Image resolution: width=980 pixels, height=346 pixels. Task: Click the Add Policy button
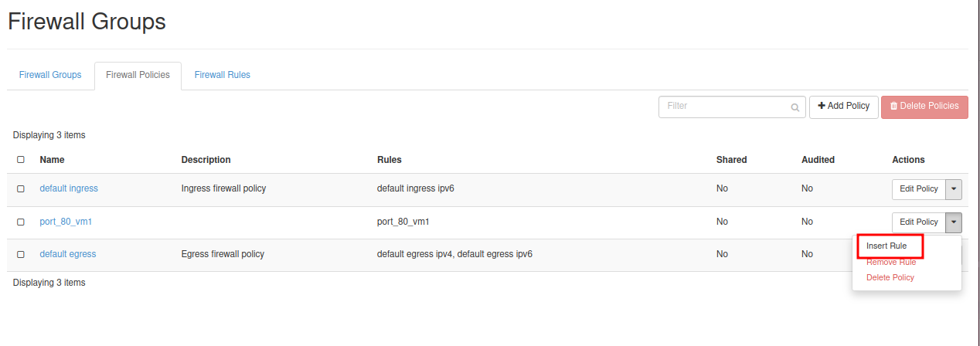point(843,107)
